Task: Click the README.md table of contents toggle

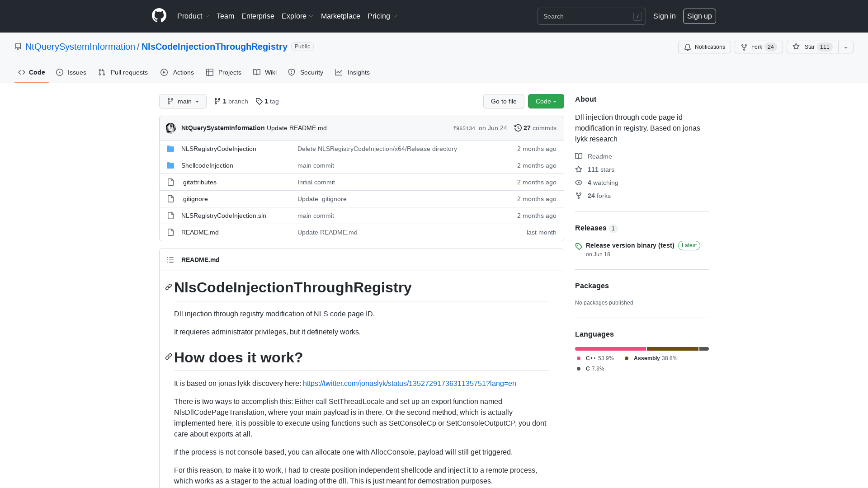Action: [170, 260]
